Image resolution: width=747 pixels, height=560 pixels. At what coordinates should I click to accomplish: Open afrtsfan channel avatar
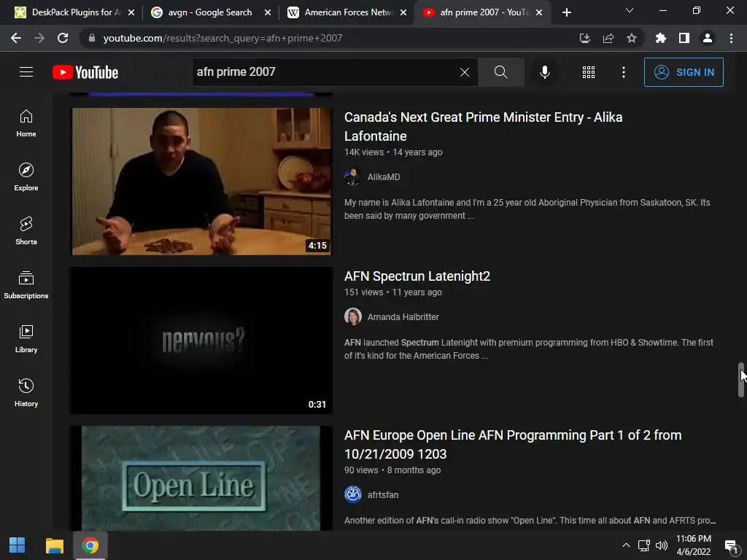(x=352, y=495)
